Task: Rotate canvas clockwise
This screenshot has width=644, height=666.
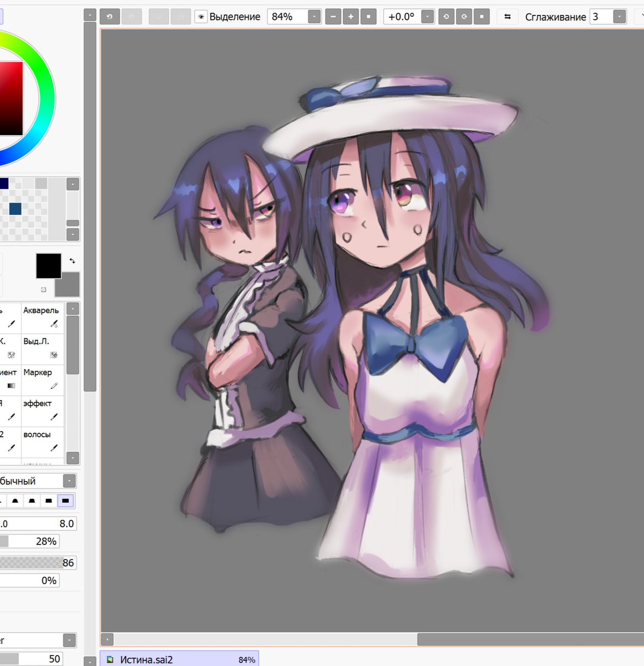Action: [464, 17]
